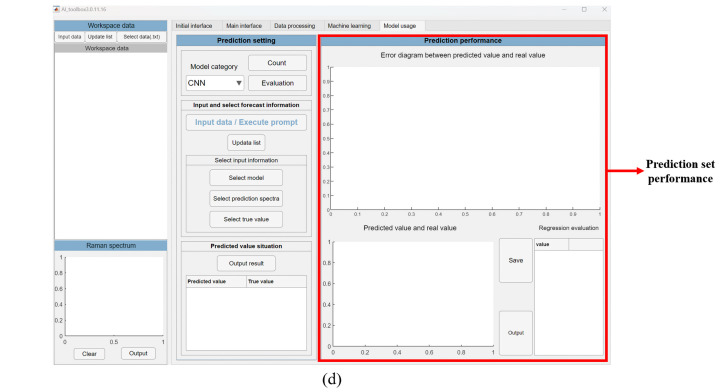The width and height of the screenshot is (721, 392).
Task: Click the Input data button in Workspace data
Action: pos(69,37)
